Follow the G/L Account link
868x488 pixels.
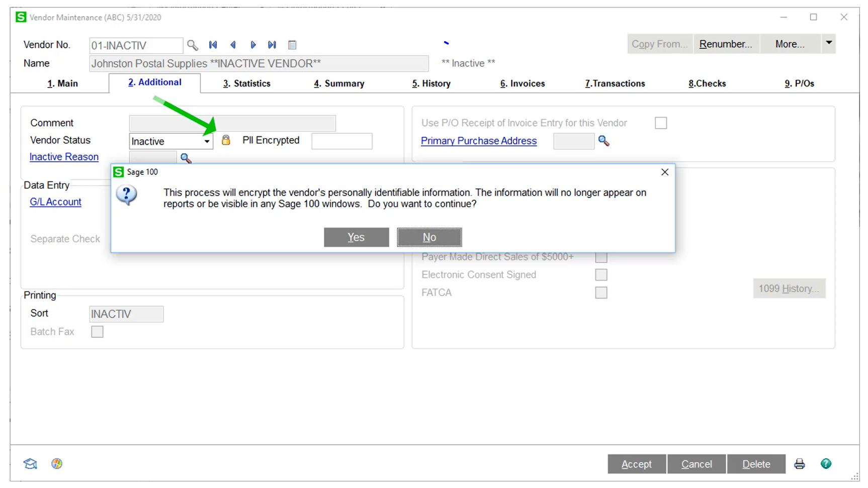[55, 202]
